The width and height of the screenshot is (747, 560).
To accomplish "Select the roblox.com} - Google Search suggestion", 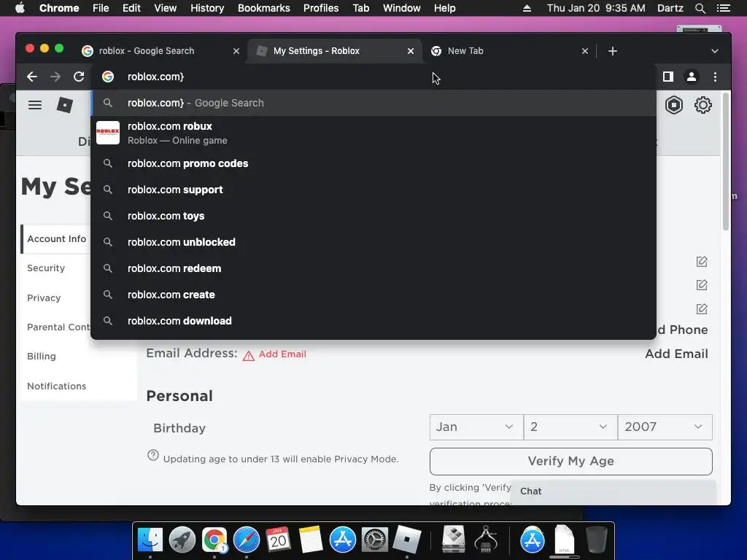I will 373,103.
